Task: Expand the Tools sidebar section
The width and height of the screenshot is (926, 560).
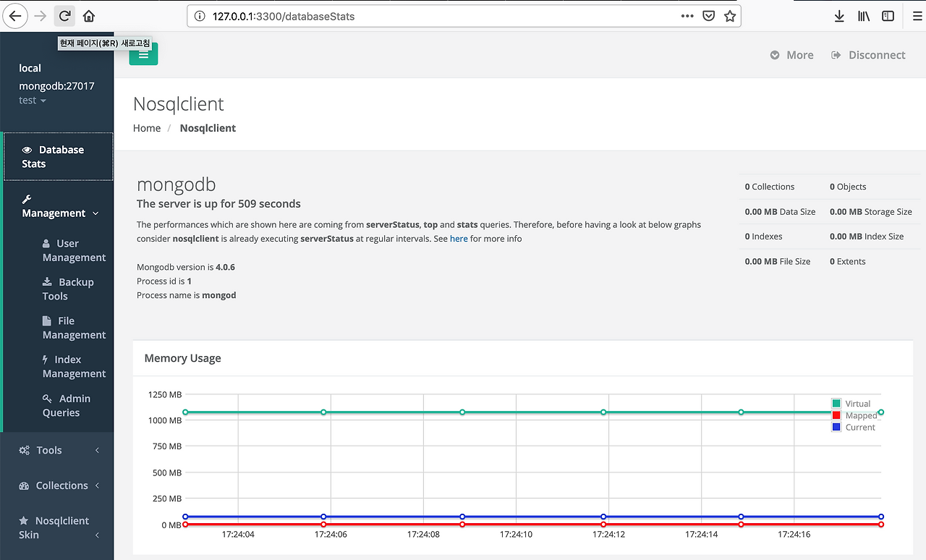Action: [x=58, y=450]
